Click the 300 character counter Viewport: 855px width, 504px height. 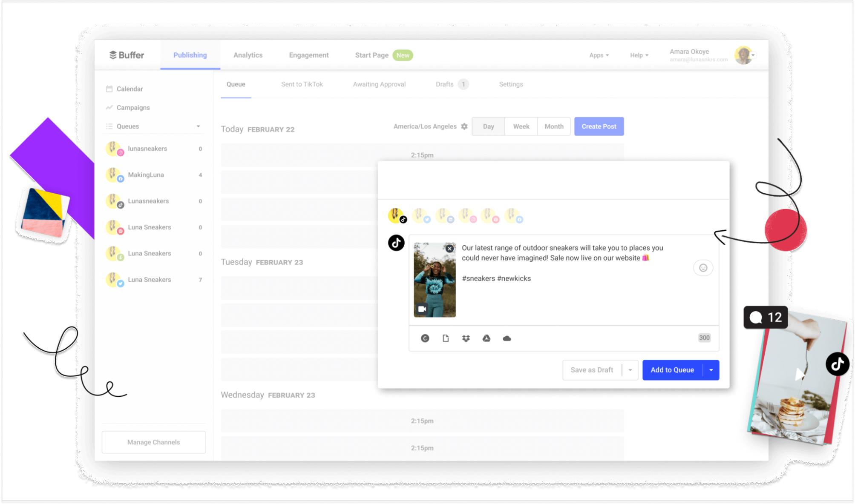[704, 338]
